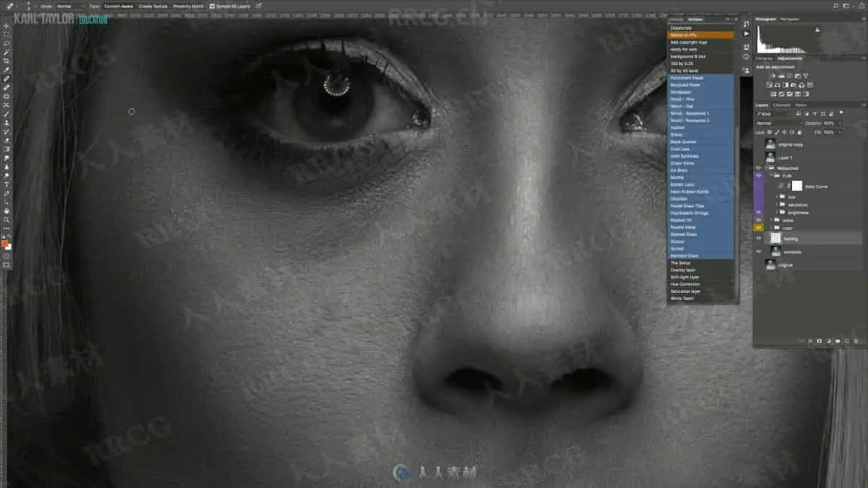Viewport: 868px width, 488px height.
Task: Toggle visibility of healing layer
Action: coord(759,238)
